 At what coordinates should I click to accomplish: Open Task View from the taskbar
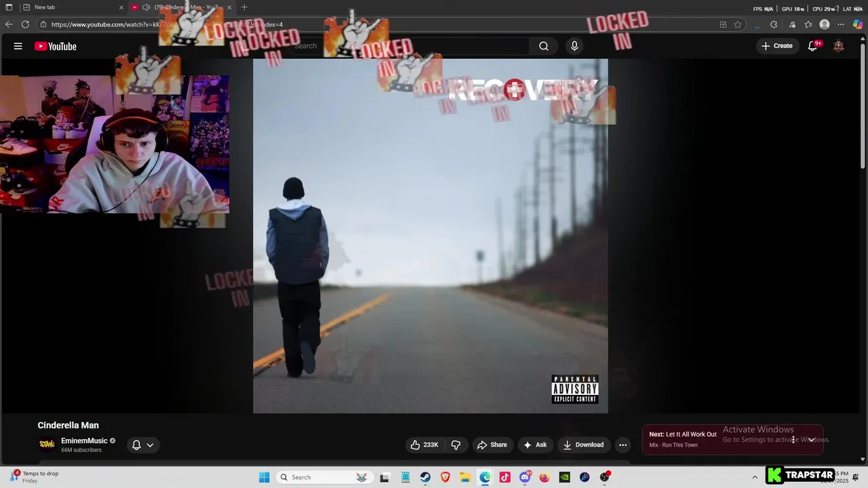[x=384, y=477]
